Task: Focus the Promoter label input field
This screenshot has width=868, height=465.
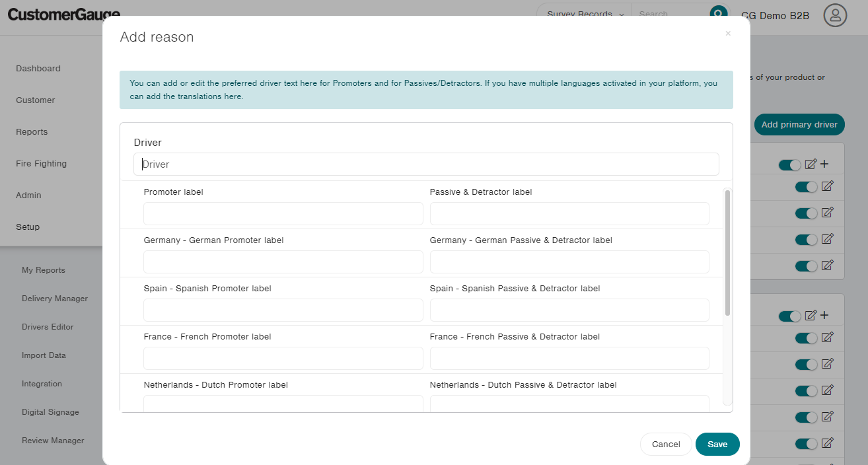Action: pos(283,214)
